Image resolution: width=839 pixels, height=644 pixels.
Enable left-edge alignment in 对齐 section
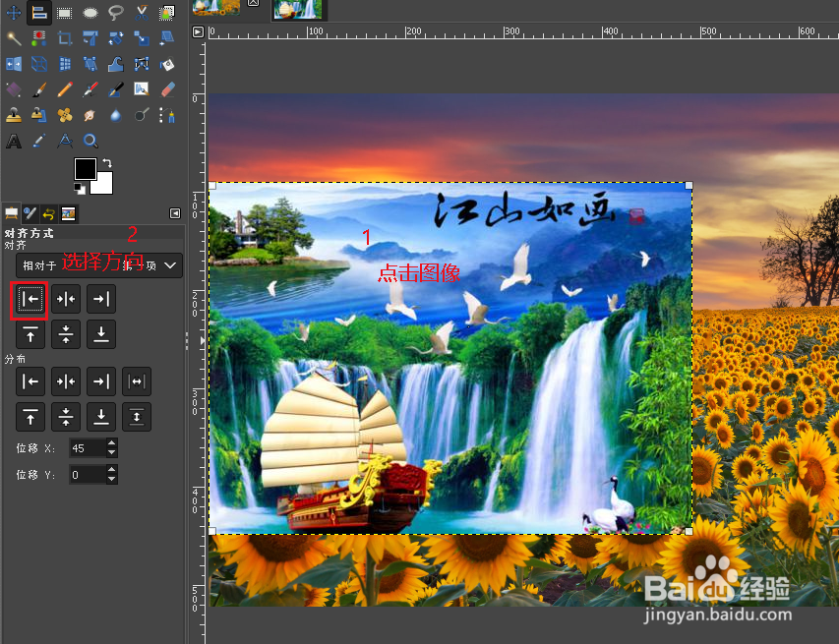coord(30,299)
